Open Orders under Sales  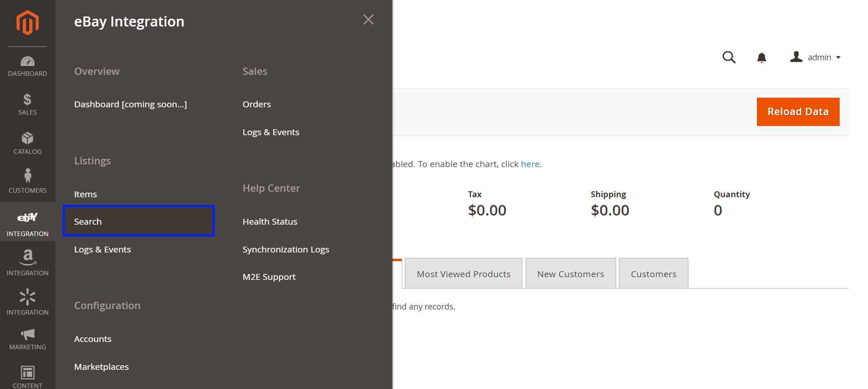pyautogui.click(x=256, y=105)
